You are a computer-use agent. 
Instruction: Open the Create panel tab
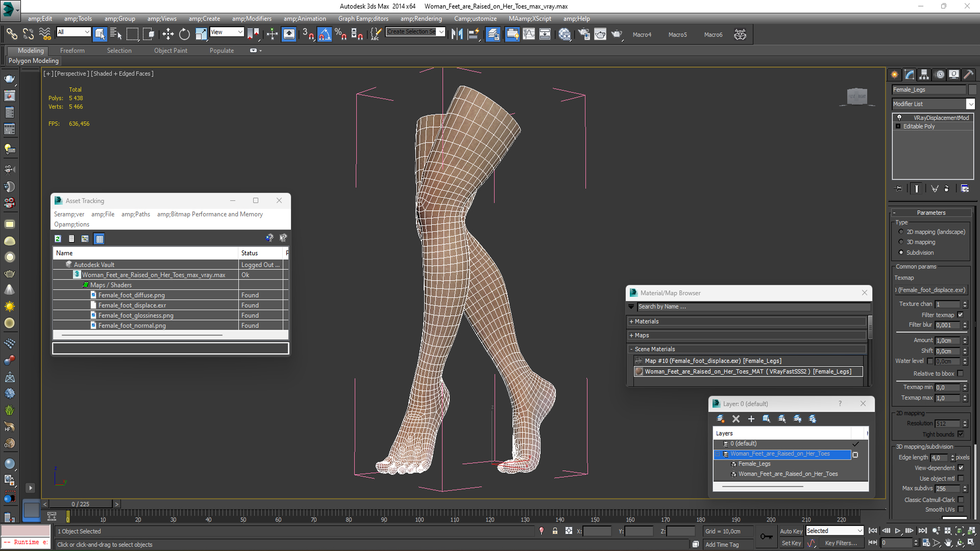895,74
